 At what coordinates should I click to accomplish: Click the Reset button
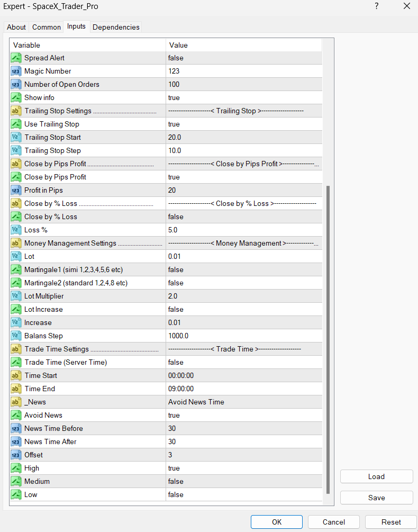tap(391, 521)
